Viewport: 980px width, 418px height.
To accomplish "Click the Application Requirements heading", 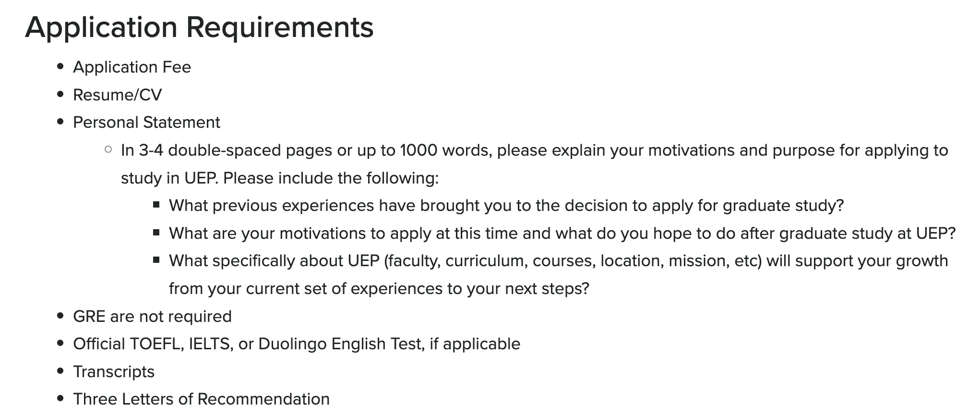I will (199, 27).
